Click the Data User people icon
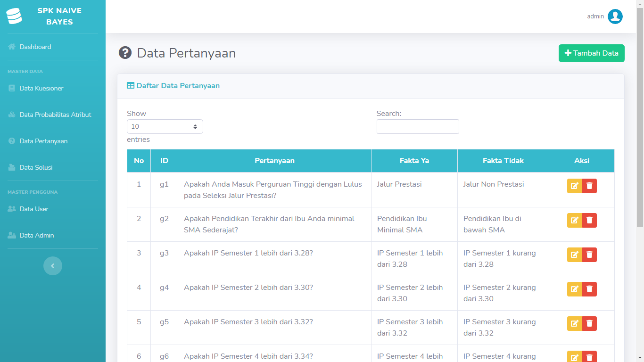 [12, 209]
